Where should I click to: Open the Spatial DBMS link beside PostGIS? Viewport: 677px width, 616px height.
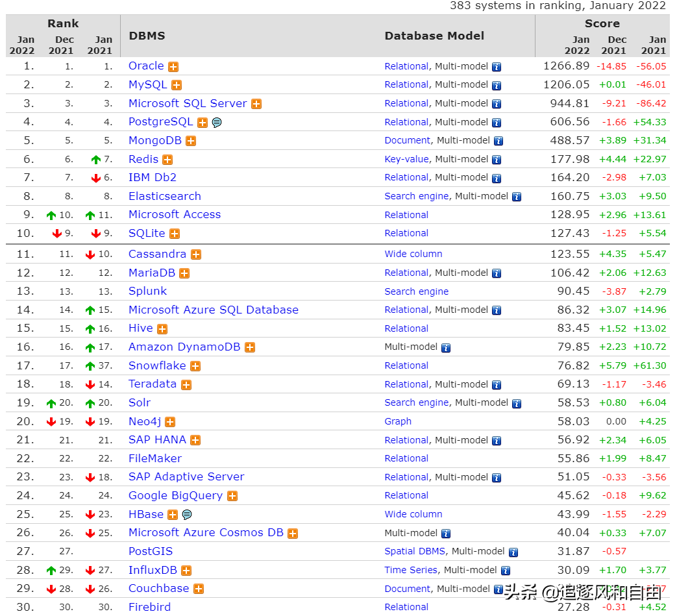pos(414,551)
